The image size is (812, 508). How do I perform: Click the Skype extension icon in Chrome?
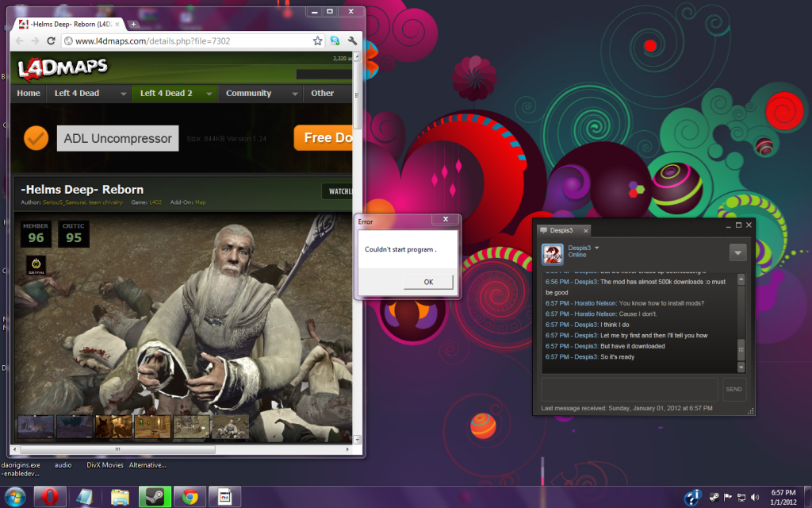pos(335,40)
